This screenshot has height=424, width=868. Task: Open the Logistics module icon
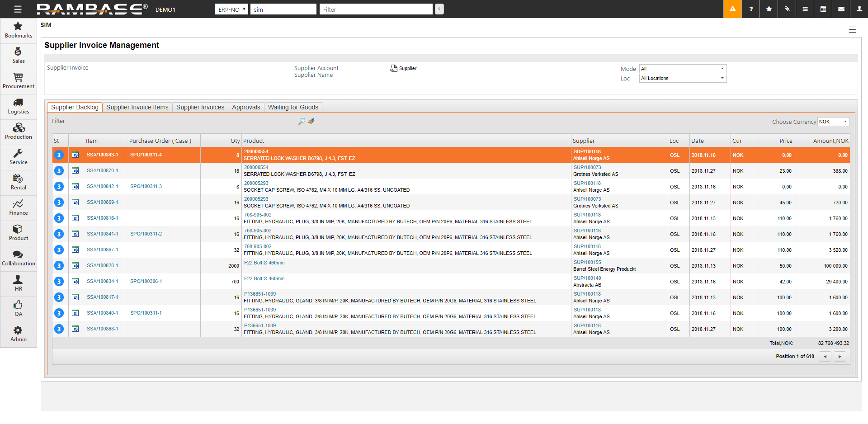click(18, 106)
